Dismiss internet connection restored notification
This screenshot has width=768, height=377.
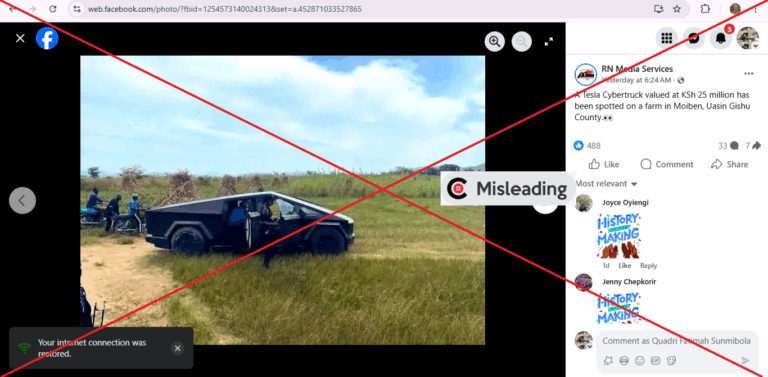[177, 348]
